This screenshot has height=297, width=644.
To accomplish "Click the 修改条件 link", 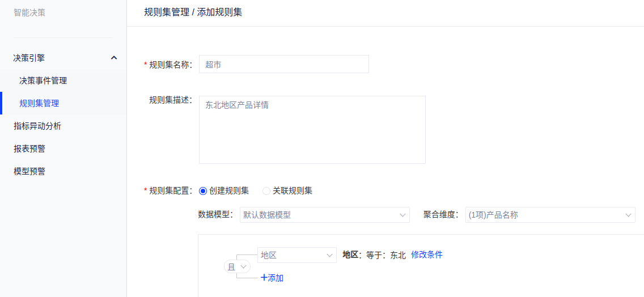I will pyautogui.click(x=426, y=254).
